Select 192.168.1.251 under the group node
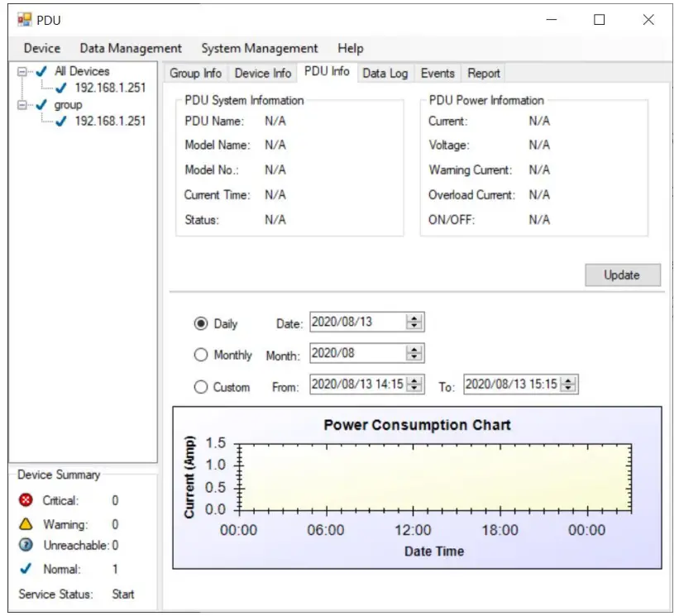Screen dimensions: 679x616 tap(109, 122)
